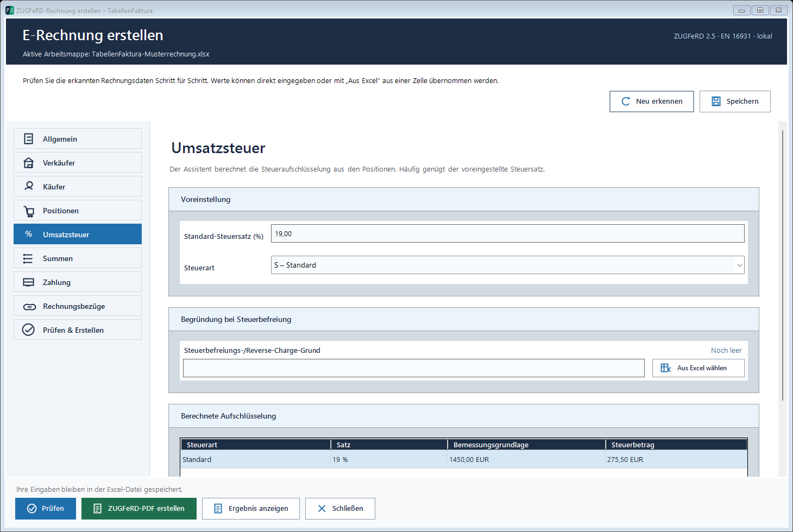Image resolution: width=793 pixels, height=532 pixels.
Task: Click the Steuerart column header
Action: pyautogui.click(x=255, y=445)
